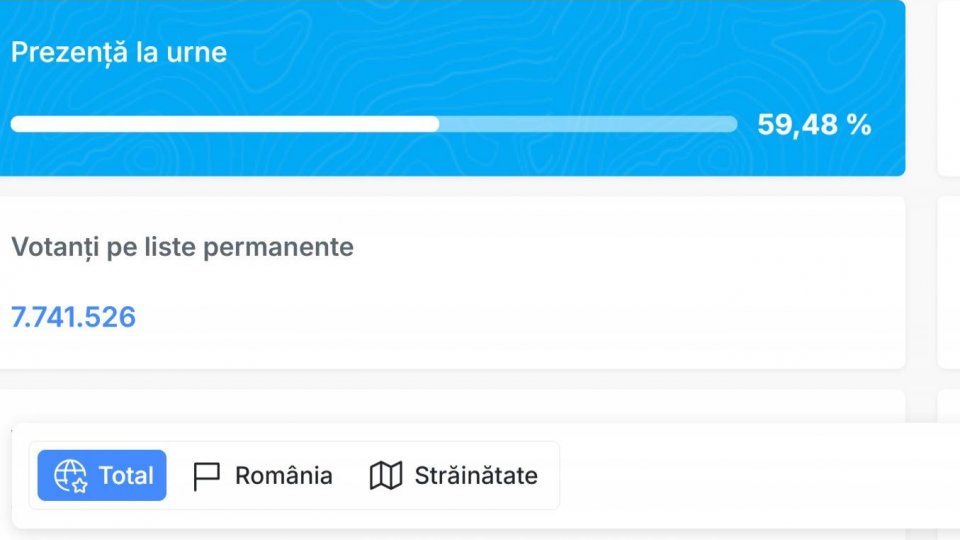The height and width of the screenshot is (540, 960).
Task: Switch to the Străinătate tab
Action: (x=475, y=475)
